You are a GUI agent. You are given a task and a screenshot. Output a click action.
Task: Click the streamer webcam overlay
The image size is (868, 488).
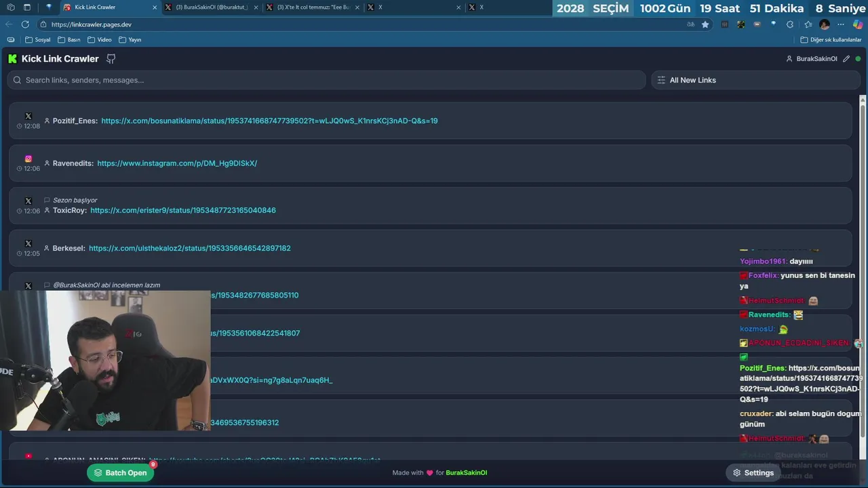click(x=105, y=361)
